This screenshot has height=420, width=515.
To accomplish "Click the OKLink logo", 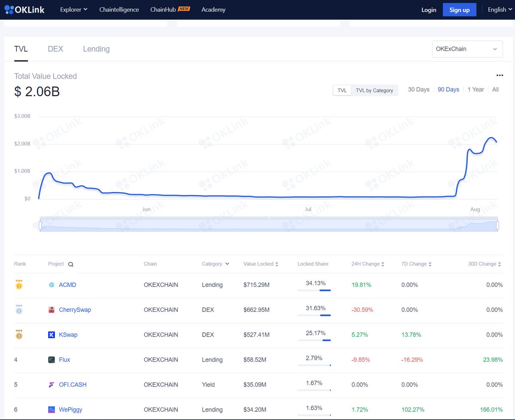I will [x=24, y=9].
